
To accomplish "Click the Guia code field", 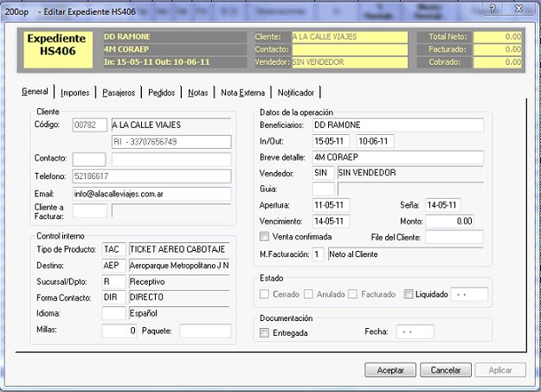I will (323, 189).
